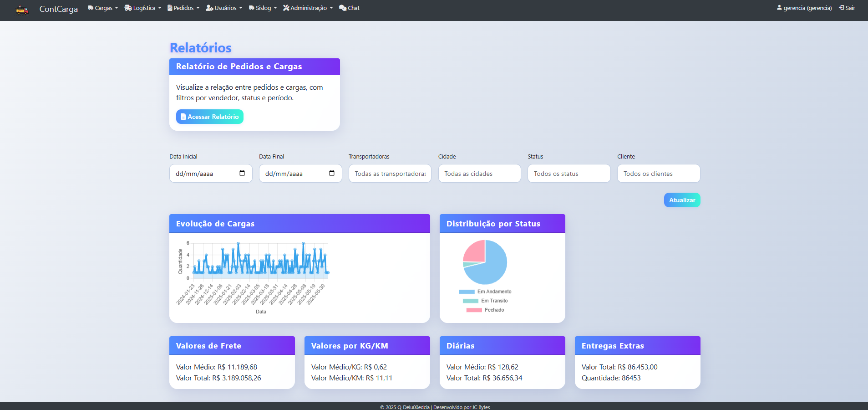
Task: Expand the Transportadoras filter dropdown
Action: click(390, 174)
